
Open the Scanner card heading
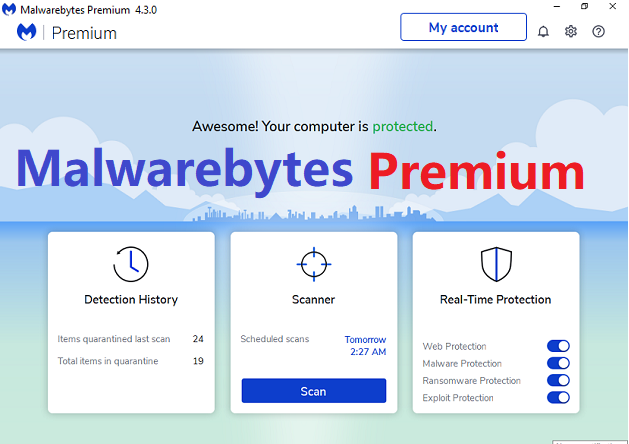313,300
